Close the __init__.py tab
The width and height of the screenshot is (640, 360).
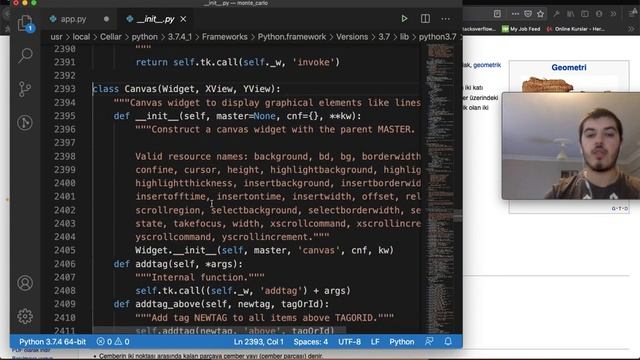pyautogui.click(x=183, y=19)
